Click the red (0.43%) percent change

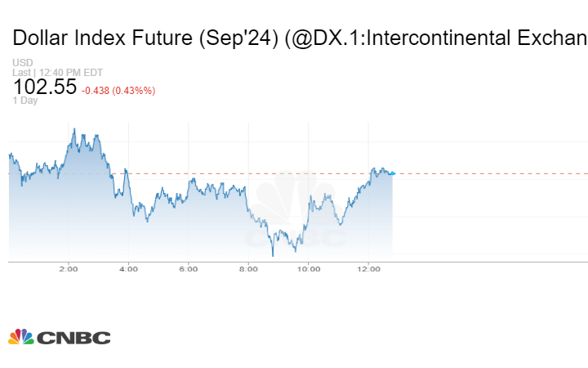pos(137,90)
